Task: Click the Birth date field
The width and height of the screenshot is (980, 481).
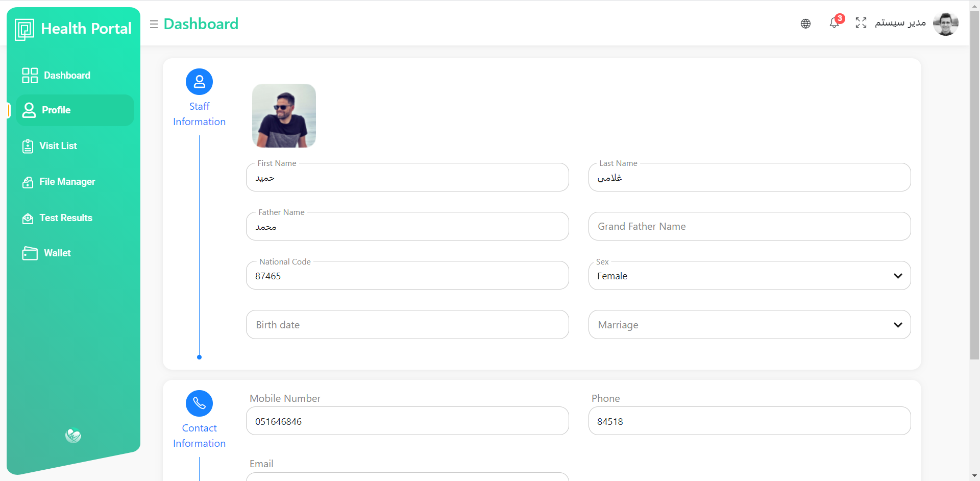Action: pos(407,325)
